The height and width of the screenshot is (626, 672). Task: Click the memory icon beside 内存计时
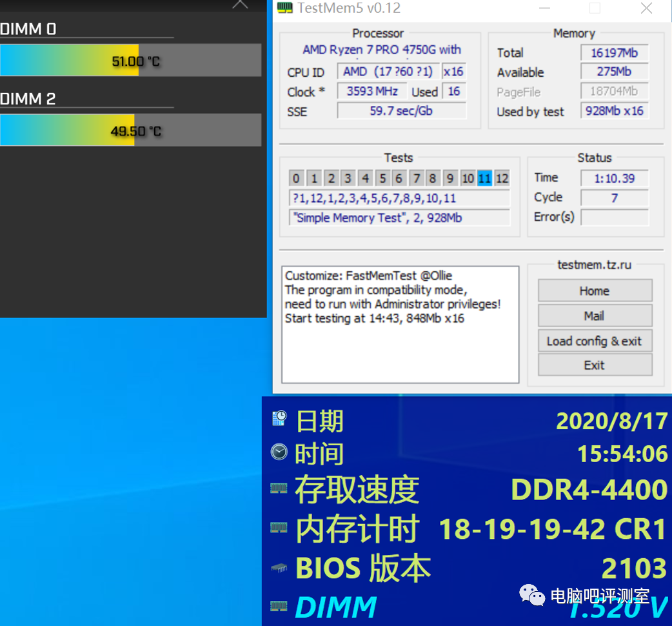click(279, 527)
